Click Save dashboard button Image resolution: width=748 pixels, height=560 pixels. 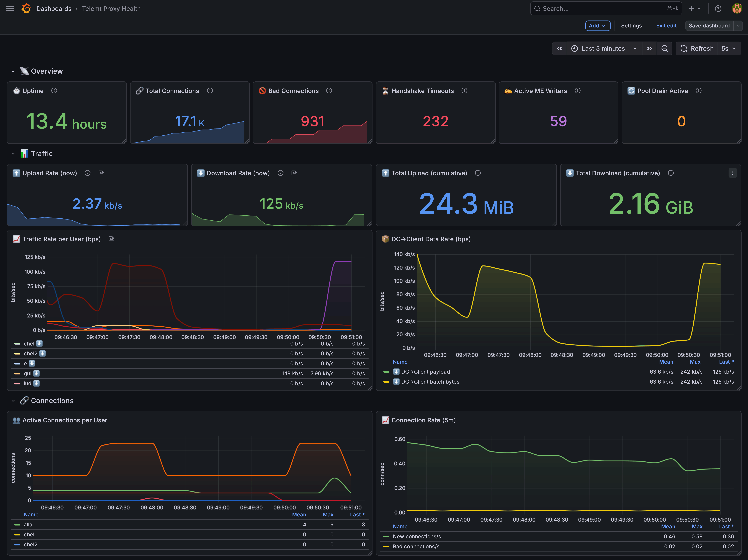(x=709, y=26)
